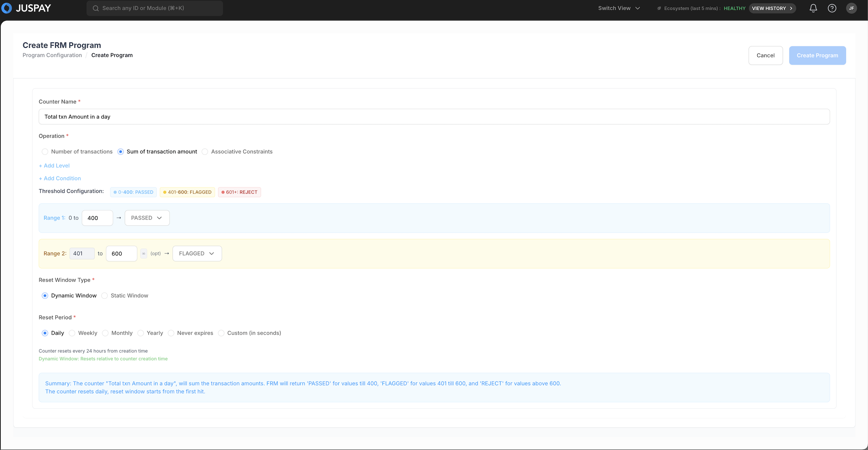
Task: Select Associative Constraints operation
Action: [205, 152]
